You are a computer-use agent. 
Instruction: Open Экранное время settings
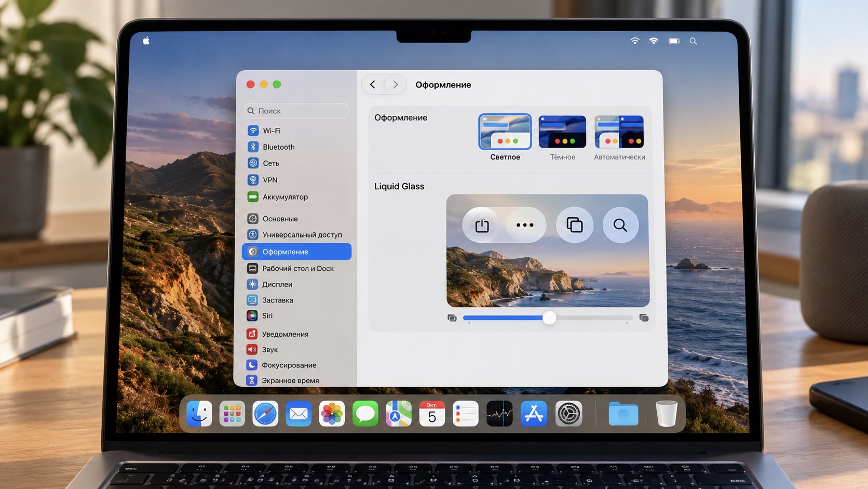pyautogui.click(x=296, y=380)
